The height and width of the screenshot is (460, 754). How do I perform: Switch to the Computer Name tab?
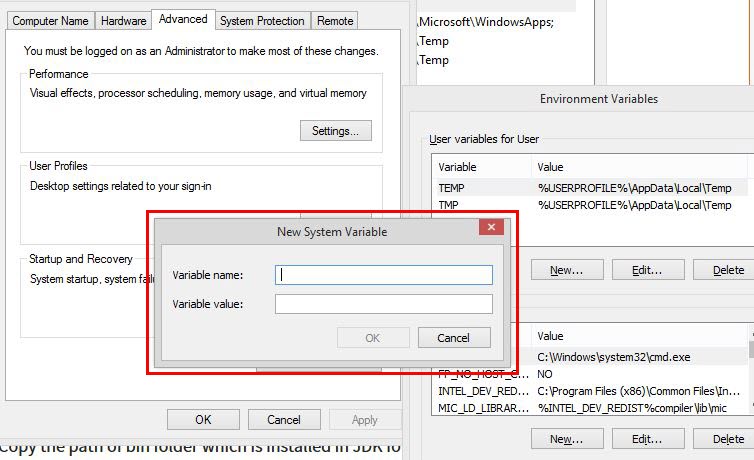click(x=50, y=20)
